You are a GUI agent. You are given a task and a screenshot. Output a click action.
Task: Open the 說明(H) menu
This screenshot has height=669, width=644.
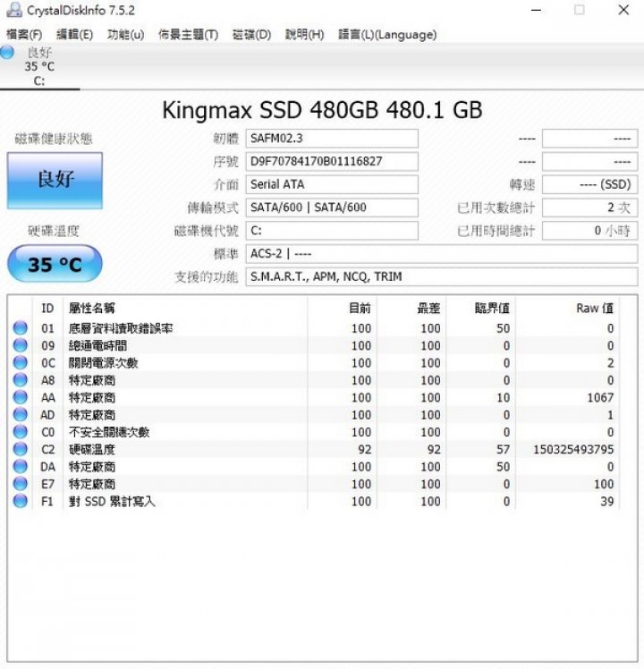coord(305,35)
